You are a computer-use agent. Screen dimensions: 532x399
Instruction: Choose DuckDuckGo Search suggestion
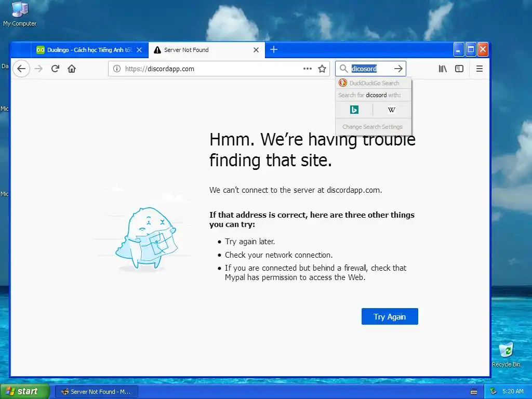tap(373, 83)
